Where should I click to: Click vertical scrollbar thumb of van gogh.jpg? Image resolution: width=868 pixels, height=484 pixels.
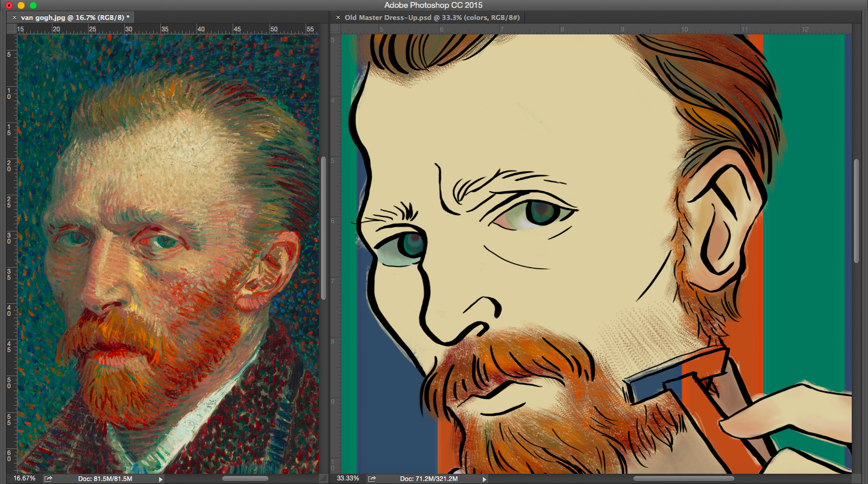(x=324, y=228)
